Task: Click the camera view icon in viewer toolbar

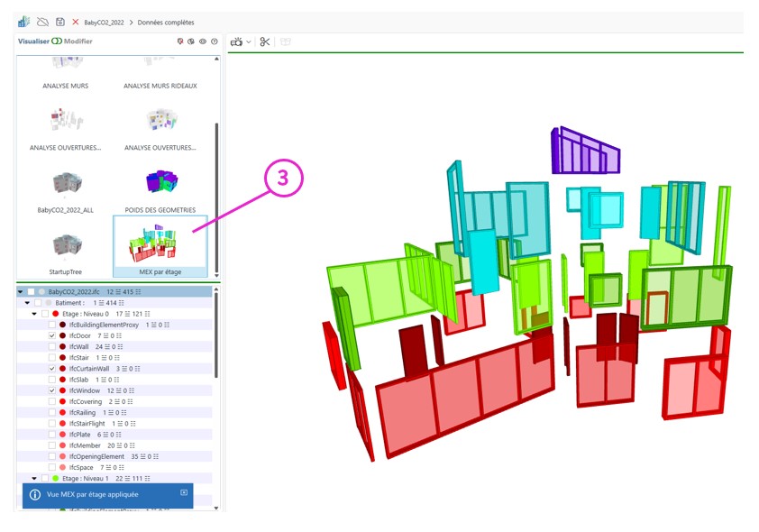Action: point(236,41)
